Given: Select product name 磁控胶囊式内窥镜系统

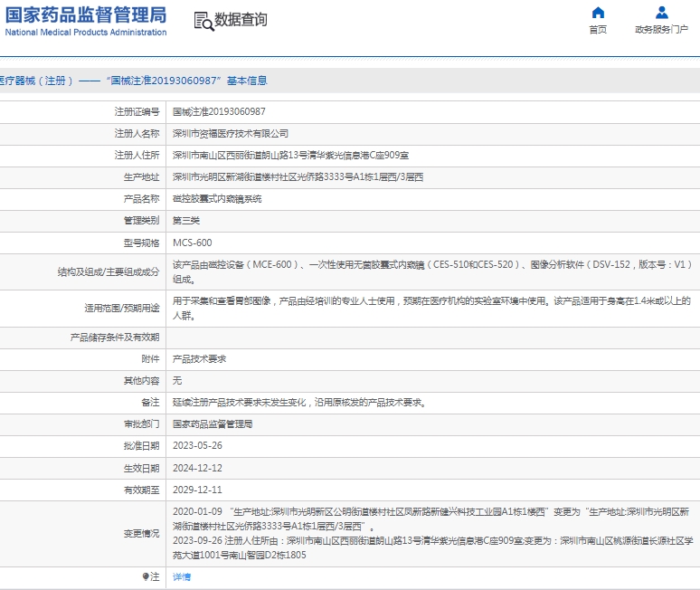Looking at the screenshot, I should pos(217,199).
